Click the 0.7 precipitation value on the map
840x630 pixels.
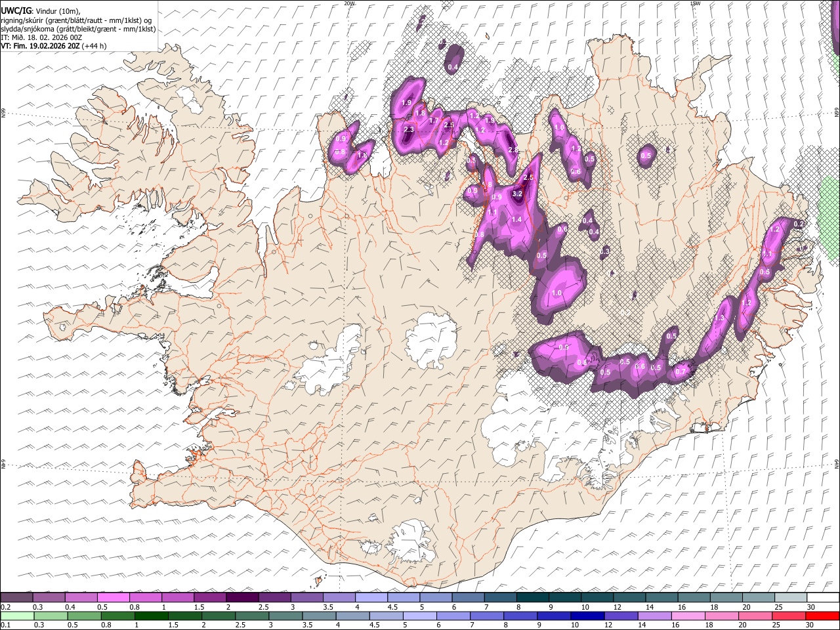click(x=680, y=371)
